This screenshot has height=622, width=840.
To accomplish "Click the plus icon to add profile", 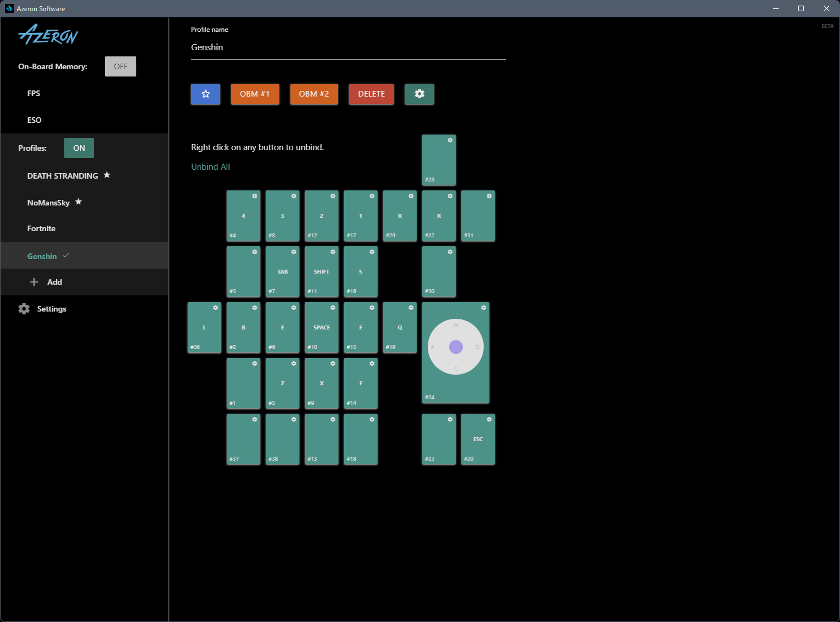I will [x=34, y=282].
